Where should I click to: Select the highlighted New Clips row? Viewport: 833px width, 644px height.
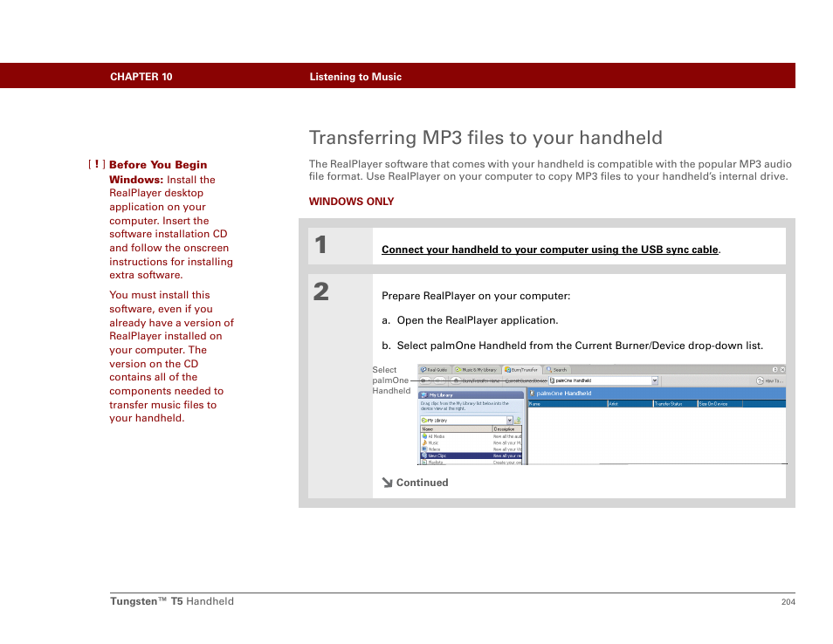click(471, 456)
